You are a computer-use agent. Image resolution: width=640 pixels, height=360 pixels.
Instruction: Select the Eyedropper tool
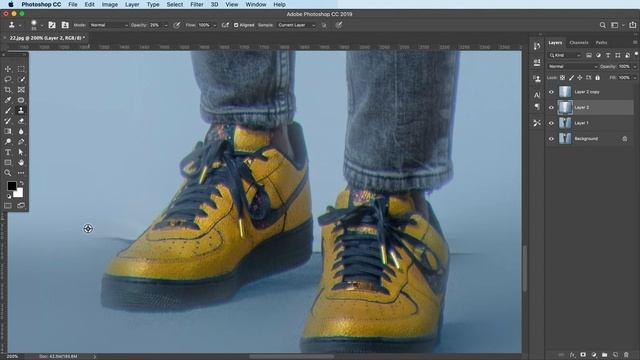point(8,100)
